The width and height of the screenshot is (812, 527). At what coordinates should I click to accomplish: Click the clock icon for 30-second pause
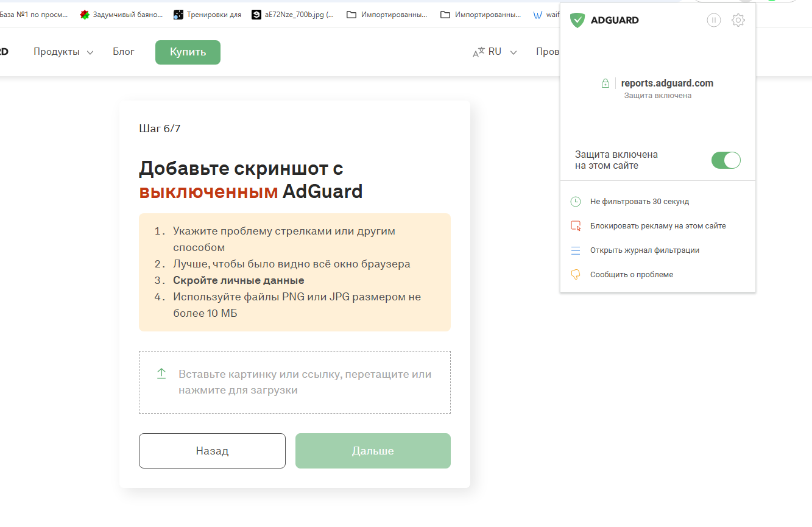pos(575,202)
